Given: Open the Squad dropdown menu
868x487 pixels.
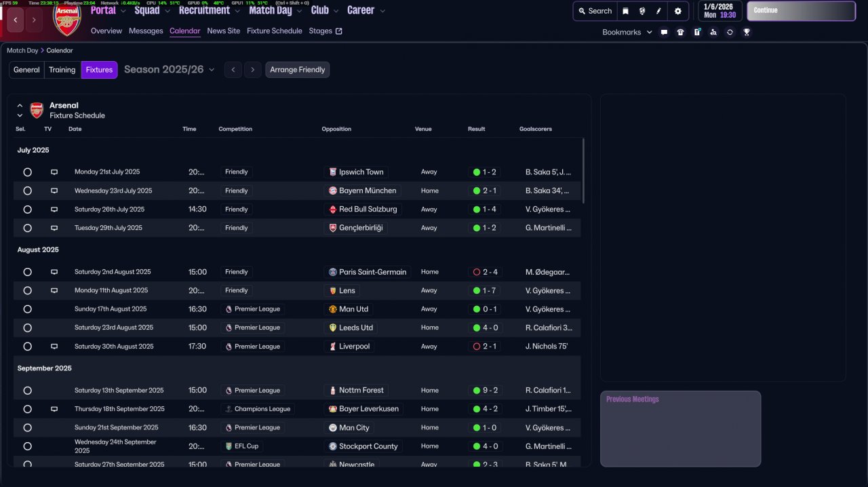Looking at the screenshot, I should (152, 10).
